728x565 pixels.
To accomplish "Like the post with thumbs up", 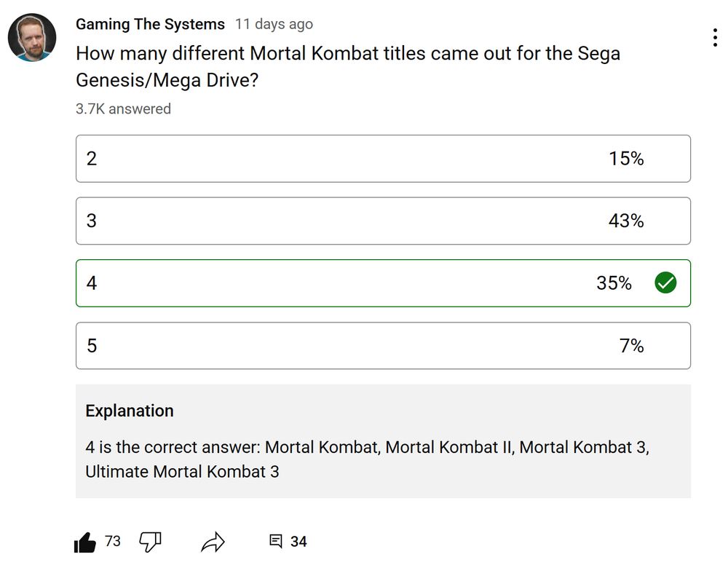I will point(85,542).
